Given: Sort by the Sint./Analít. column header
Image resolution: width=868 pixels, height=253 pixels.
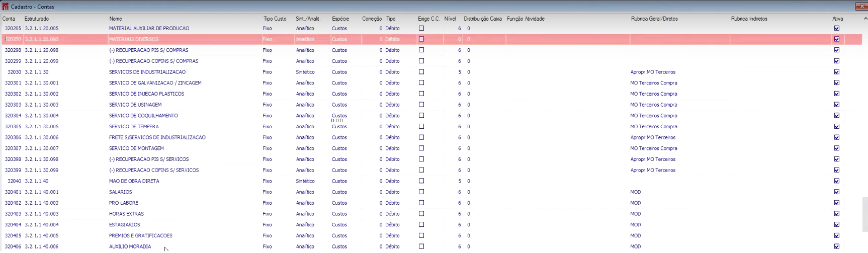Looking at the screenshot, I should point(308,19).
